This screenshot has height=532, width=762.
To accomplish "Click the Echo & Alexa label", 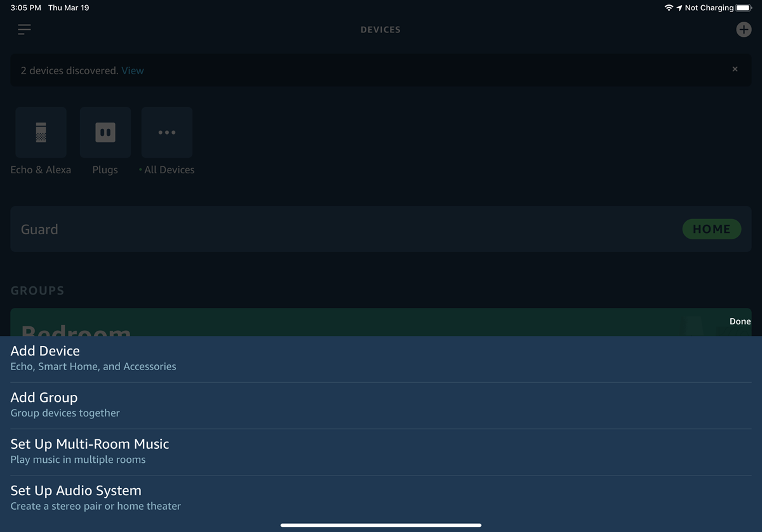I will click(41, 170).
